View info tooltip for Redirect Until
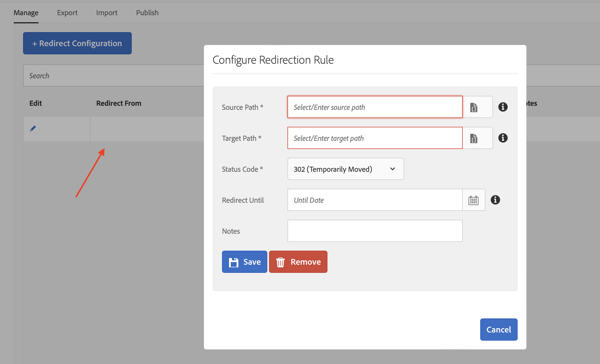Screen dimensions: 600x364 click(x=495, y=200)
